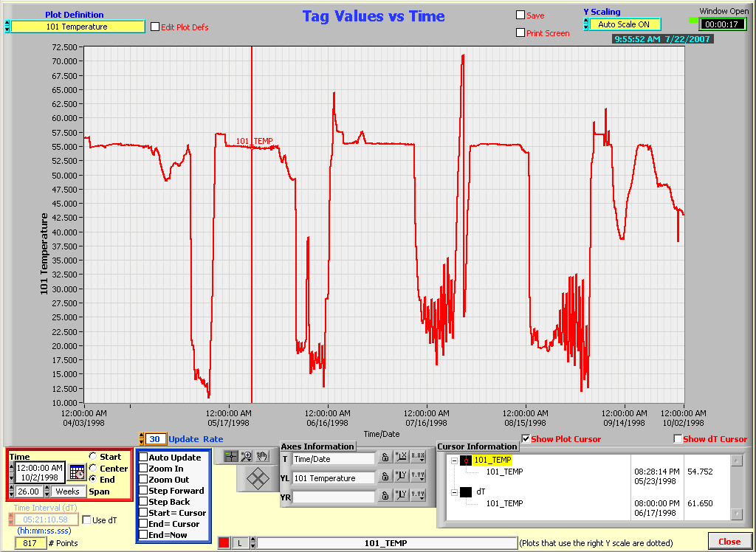Click the Cursor Information scroll up arrow
756x552 pixels.
tap(737, 461)
